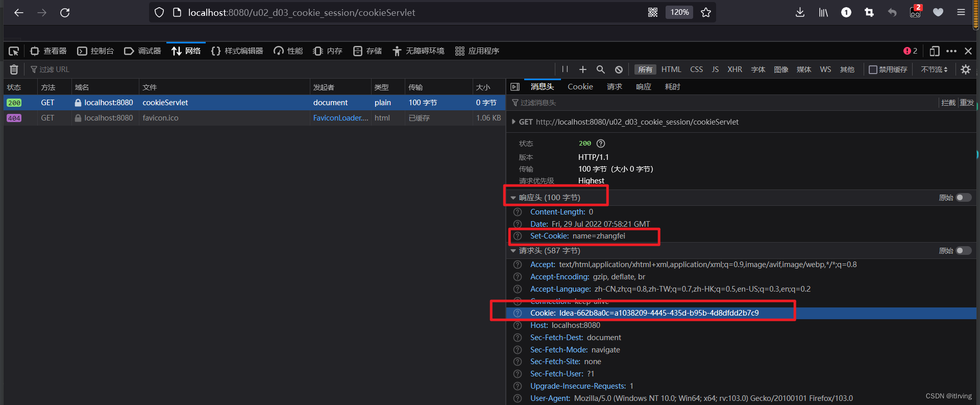Select the 所有 filter button
Image resolution: width=980 pixels, height=405 pixels.
pyautogui.click(x=645, y=69)
